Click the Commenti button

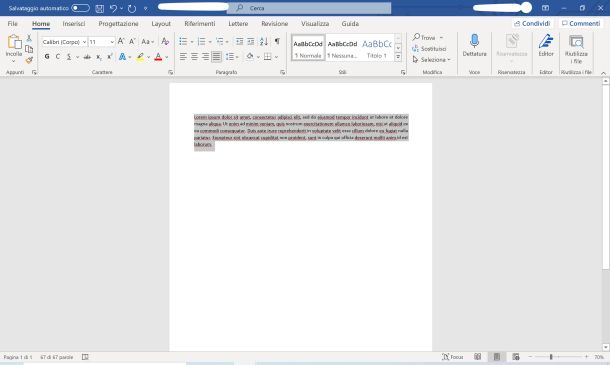coord(581,23)
